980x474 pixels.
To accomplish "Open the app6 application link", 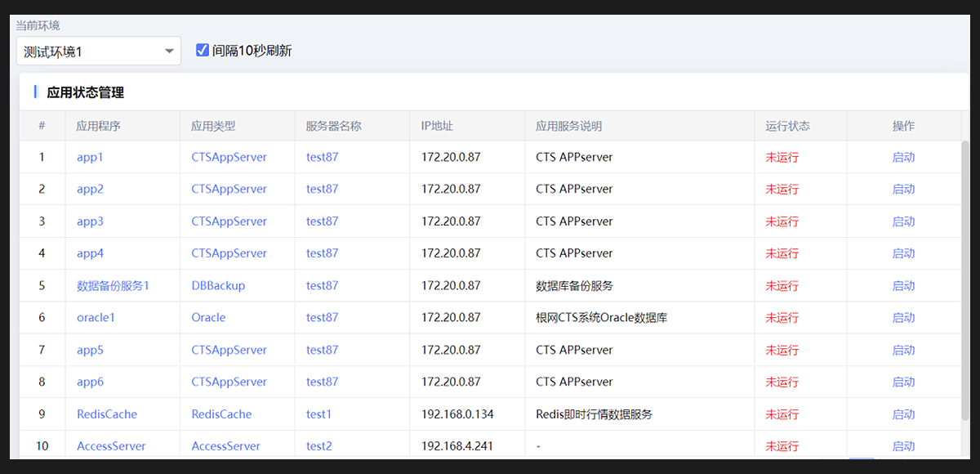I will tap(90, 382).
